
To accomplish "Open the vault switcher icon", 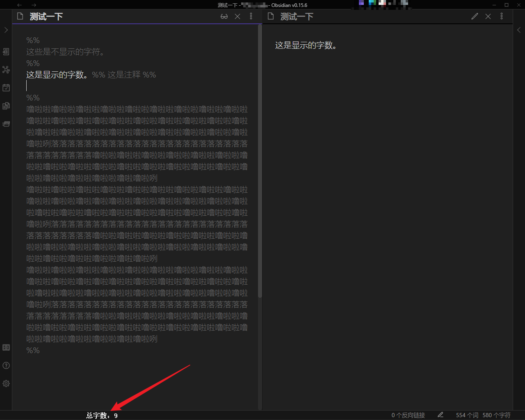I will click(6, 347).
